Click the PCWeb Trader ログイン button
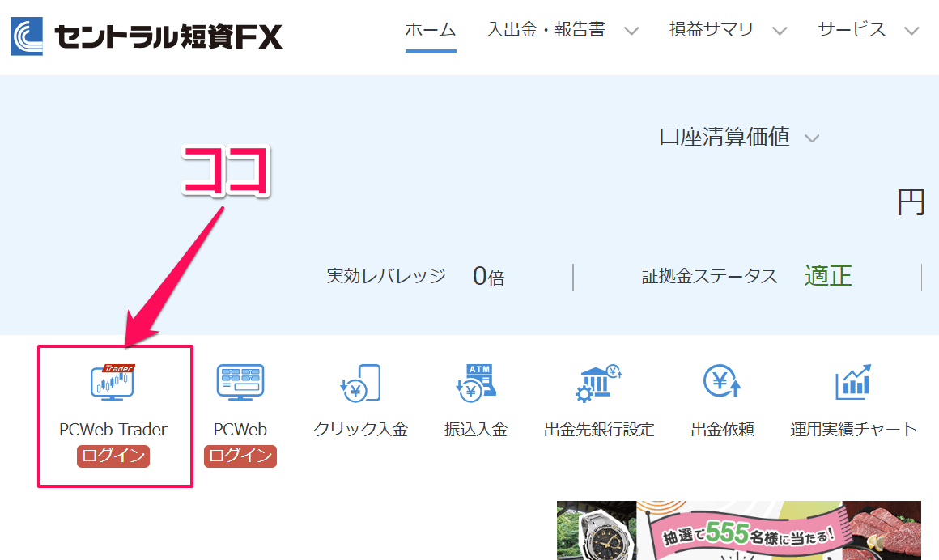939x560 pixels. (113, 456)
